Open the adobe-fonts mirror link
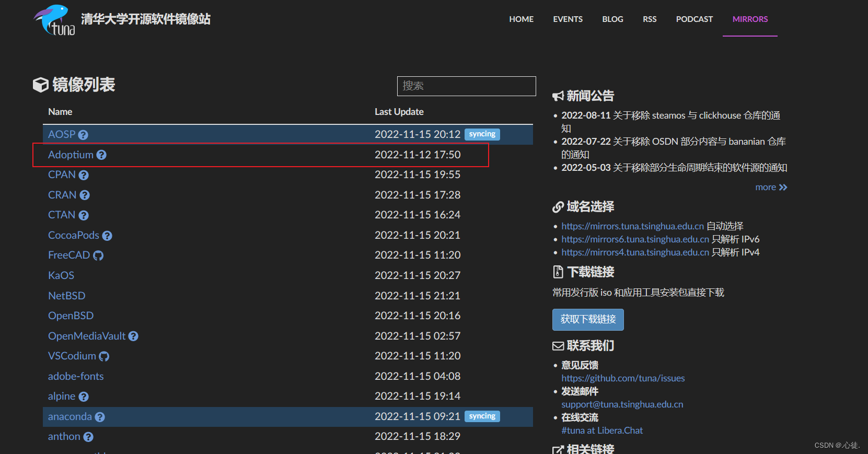The width and height of the screenshot is (868, 454). tap(76, 376)
